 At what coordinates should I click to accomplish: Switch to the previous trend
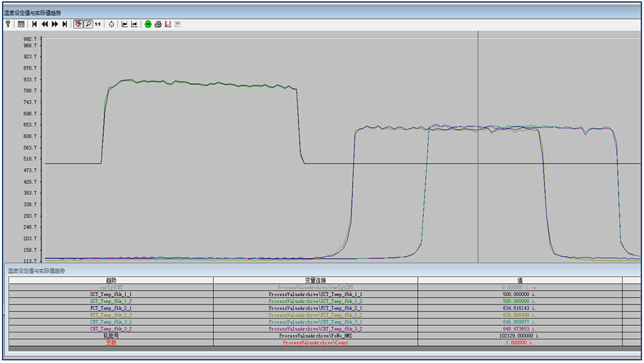(124, 24)
